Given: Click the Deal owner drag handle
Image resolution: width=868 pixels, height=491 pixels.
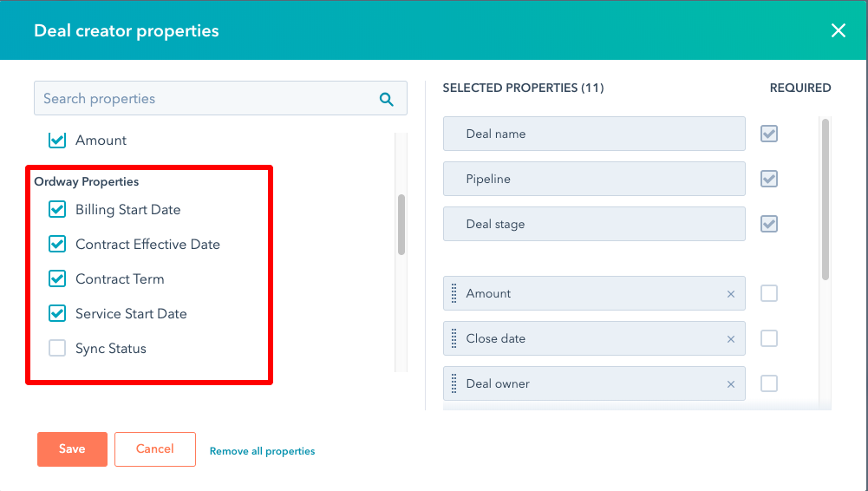Looking at the screenshot, I should [454, 383].
